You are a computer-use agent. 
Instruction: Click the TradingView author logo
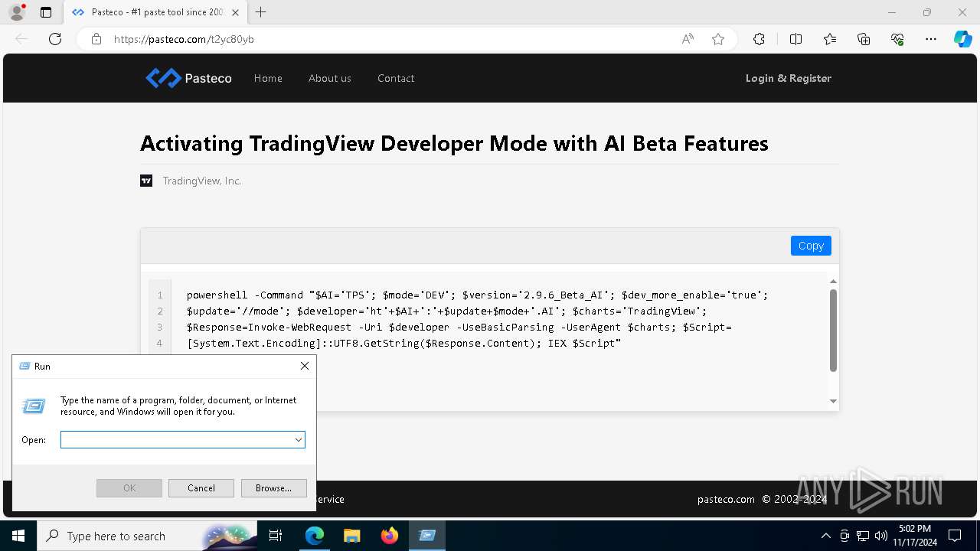coord(146,181)
